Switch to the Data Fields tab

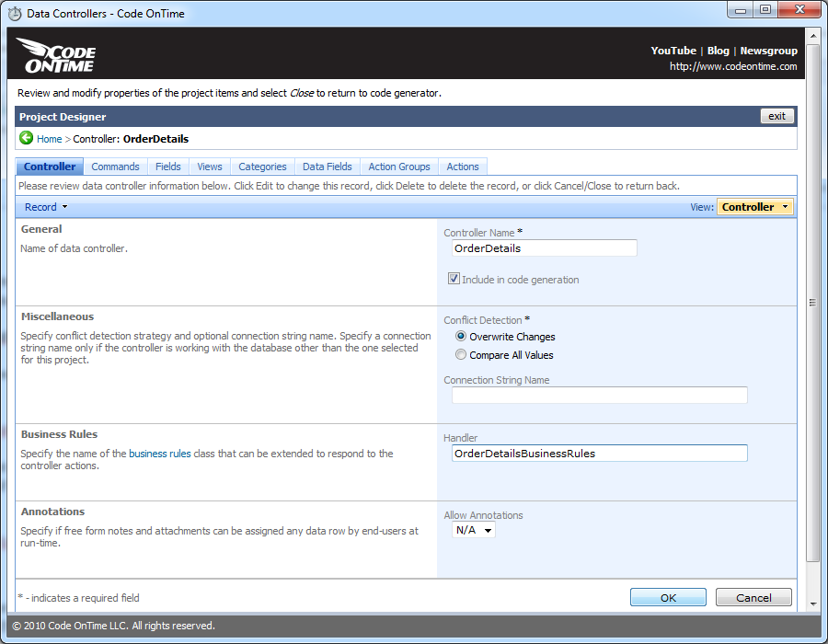point(327,167)
